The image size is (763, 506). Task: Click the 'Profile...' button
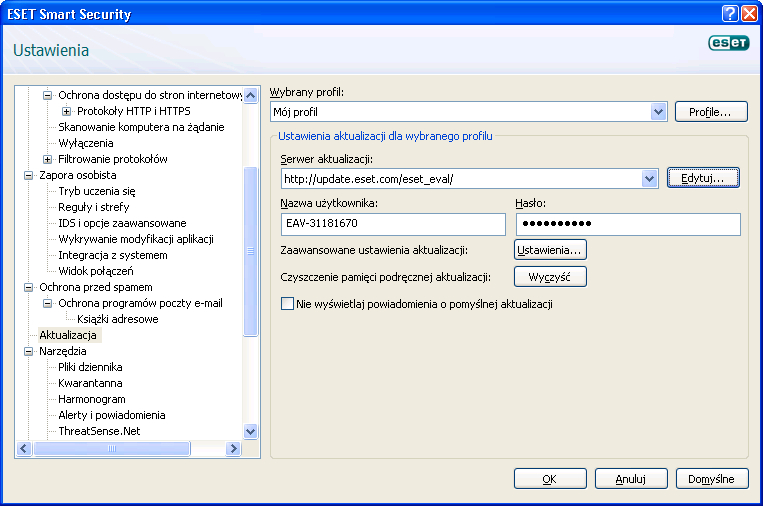click(x=711, y=112)
